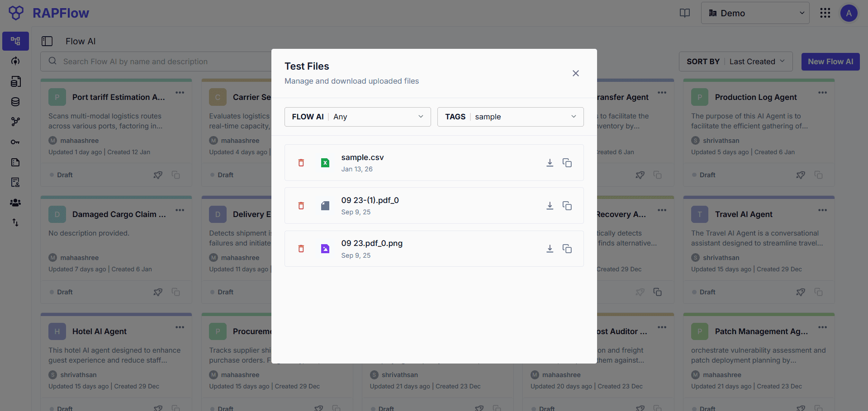Click the apps grid icon near the avatar
This screenshot has height=411, width=868.
tap(825, 13)
